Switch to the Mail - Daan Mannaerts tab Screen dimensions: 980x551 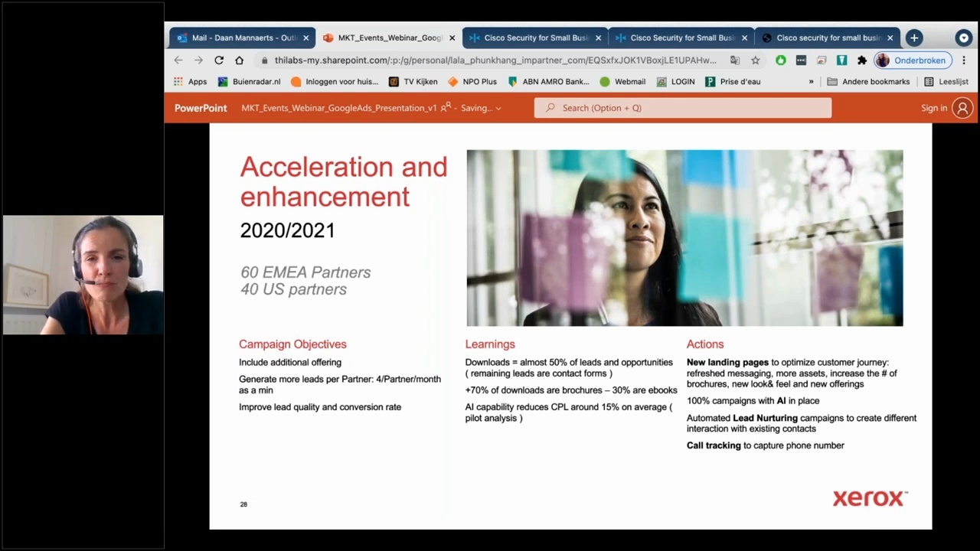point(241,37)
